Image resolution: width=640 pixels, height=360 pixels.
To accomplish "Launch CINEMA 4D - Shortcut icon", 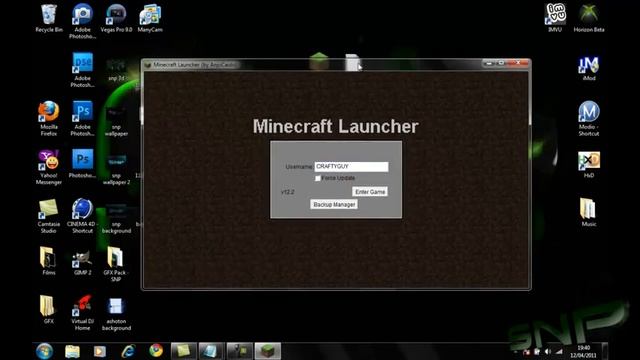I will pyautogui.click(x=82, y=216).
